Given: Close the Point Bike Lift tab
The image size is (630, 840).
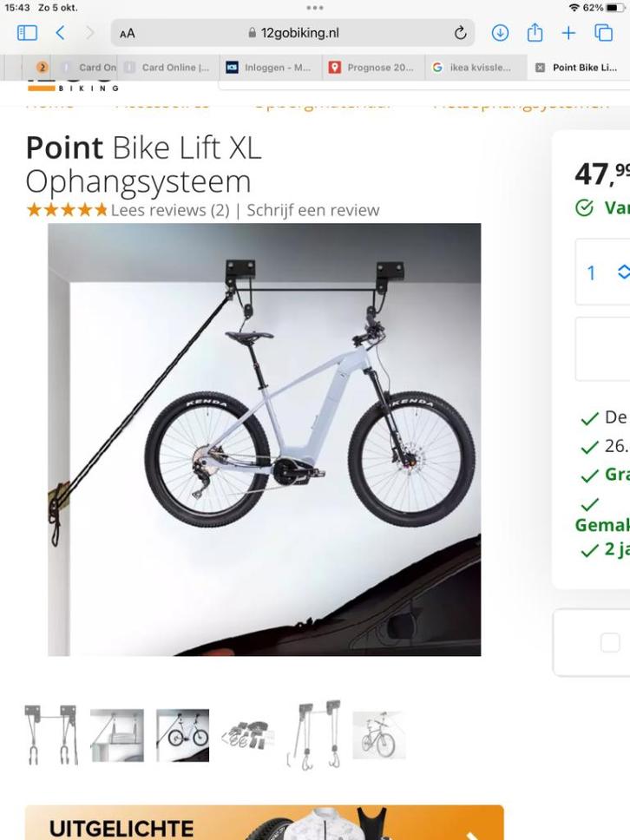Looking at the screenshot, I should [x=540, y=68].
